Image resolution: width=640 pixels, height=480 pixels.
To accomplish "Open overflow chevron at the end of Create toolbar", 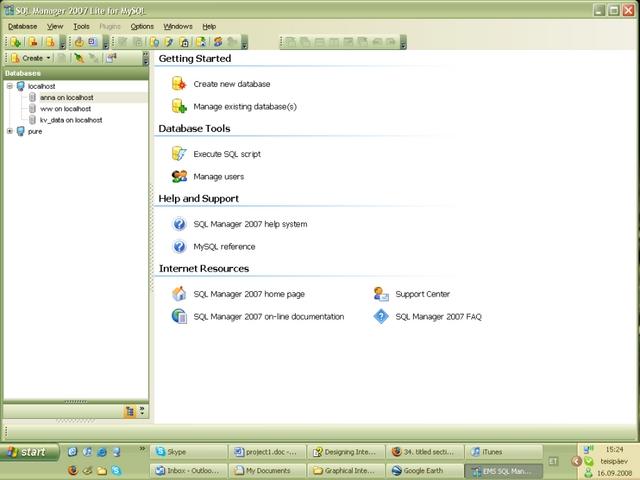I will 145,58.
